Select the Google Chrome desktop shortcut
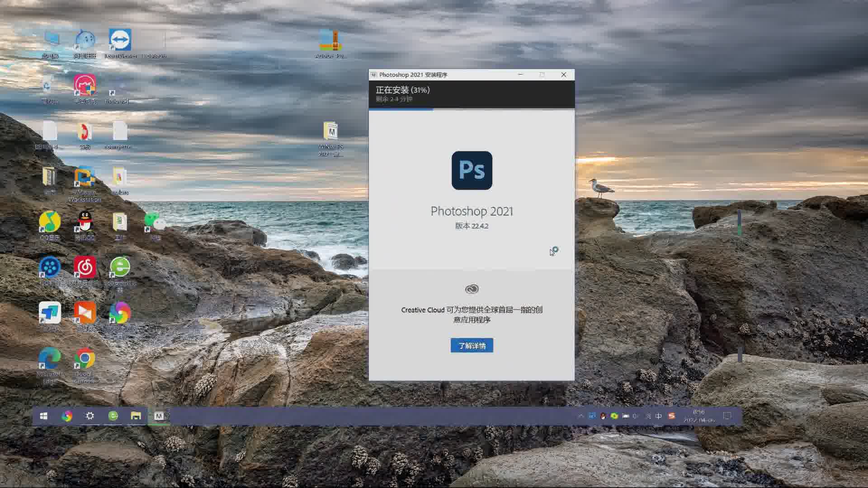Screen dimensions: 868x488 point(85,366)
